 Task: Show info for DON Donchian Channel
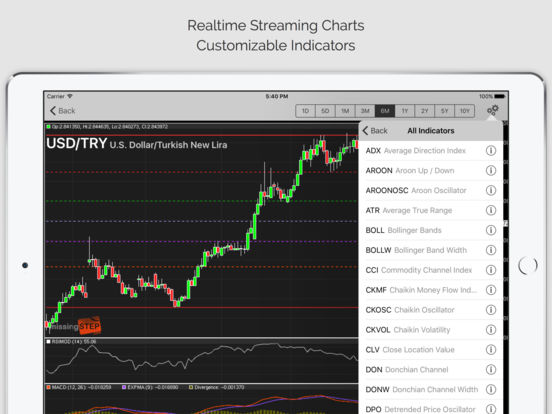(491, 370)
